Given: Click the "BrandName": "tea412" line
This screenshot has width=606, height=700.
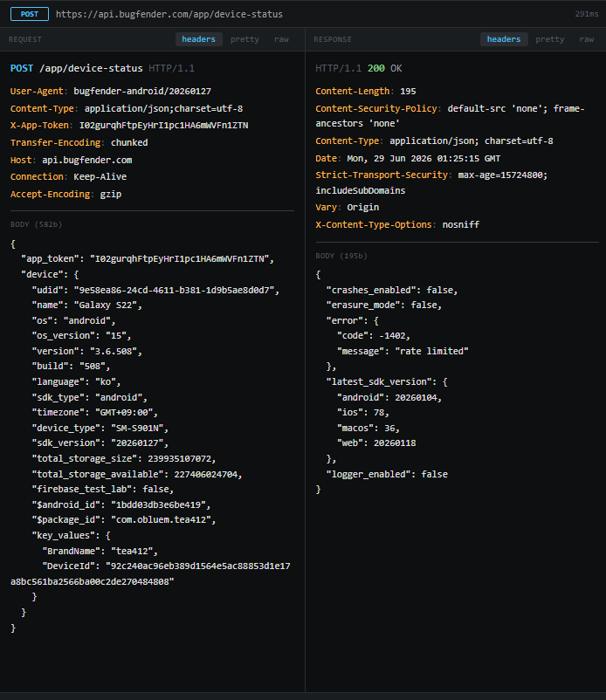Looking at the screenshot, I should pyautogui.click(x=100, y=552).
